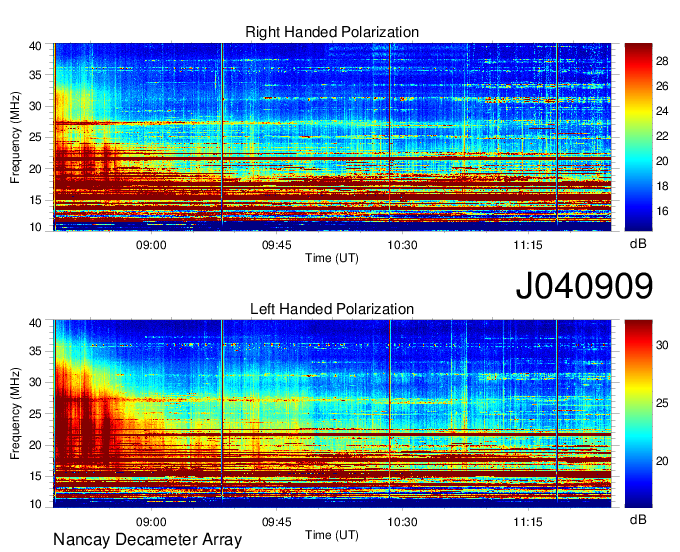The image size is (680, 552).
Task: Click the dB unit label under bottom colorbar
Action: tap(638, 519)
